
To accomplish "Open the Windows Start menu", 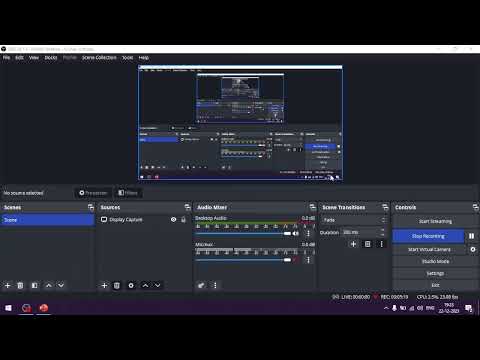I will (x=8, y=308).
